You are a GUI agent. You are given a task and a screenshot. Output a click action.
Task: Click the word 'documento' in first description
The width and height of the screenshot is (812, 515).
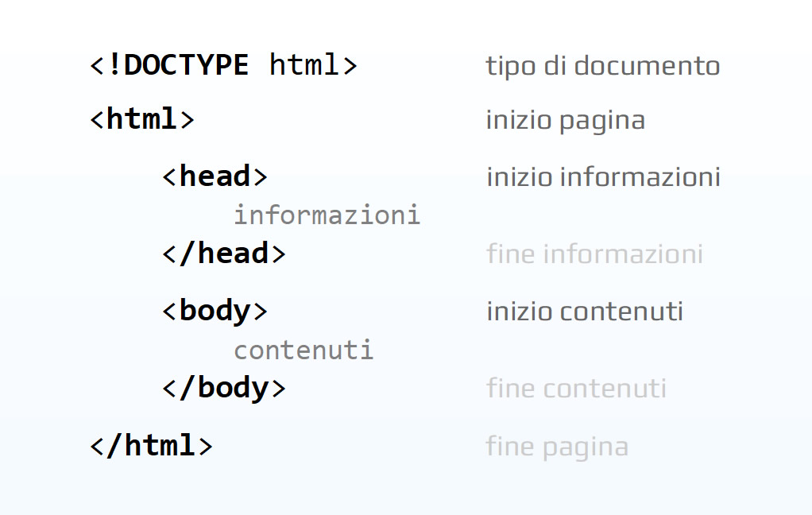point(647,66)
